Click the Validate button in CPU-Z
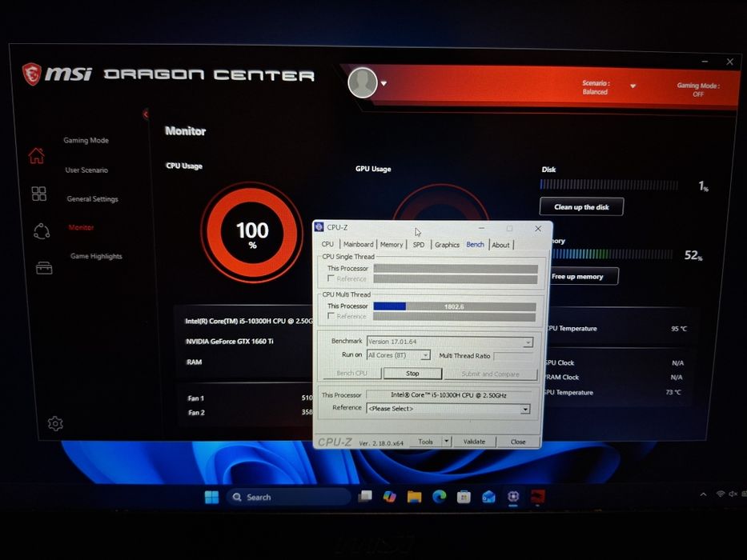747x560 pixels. (474, 442)
